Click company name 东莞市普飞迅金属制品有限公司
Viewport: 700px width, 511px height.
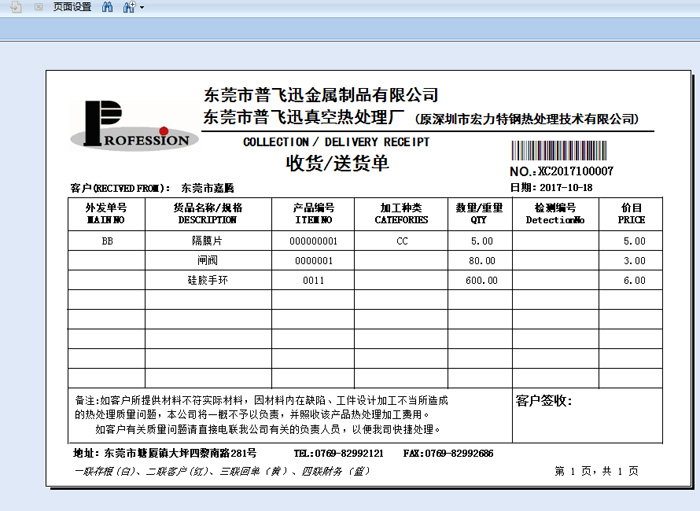[321, 95]
